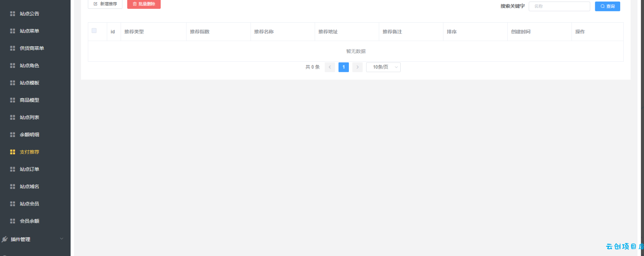Toggle the select-all checkbox in table header
Image resolution: width=644 pixels, height=256 pixels.
click(94, 31)
